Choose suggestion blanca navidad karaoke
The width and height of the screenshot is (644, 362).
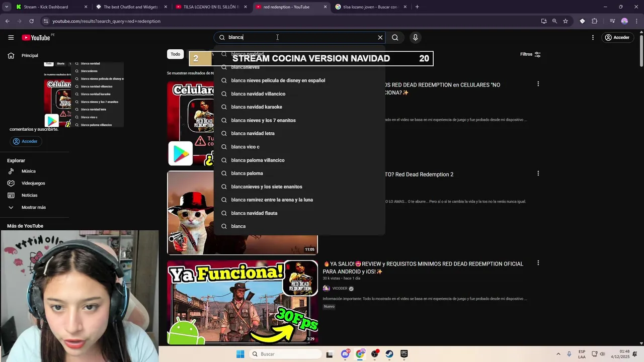tap(299, 107)
